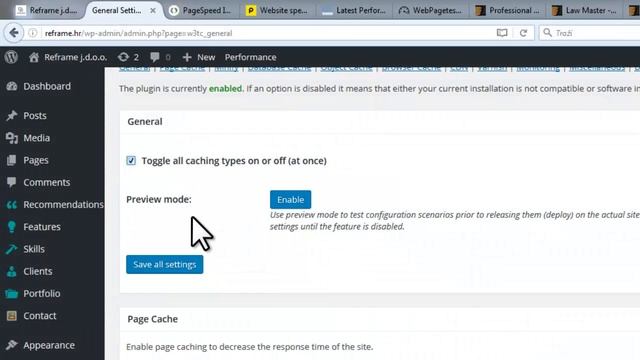Click the General section heading

click(144, 122)
